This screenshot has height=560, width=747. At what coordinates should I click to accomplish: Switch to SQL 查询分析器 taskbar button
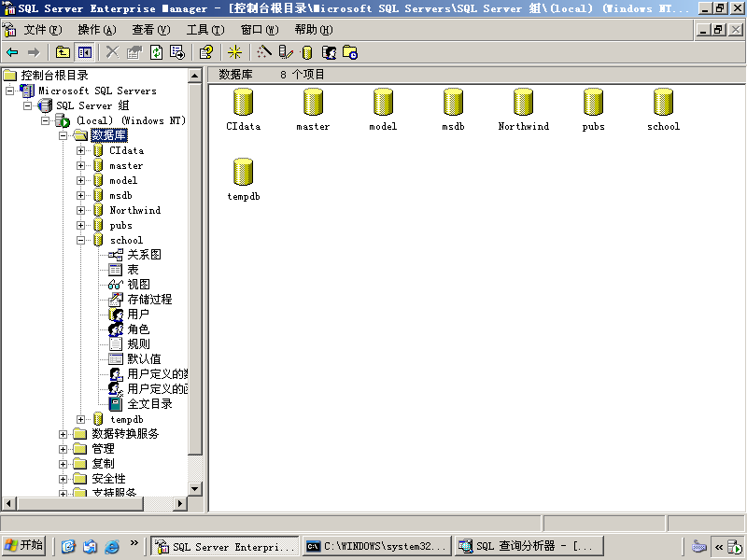[529, 546]
